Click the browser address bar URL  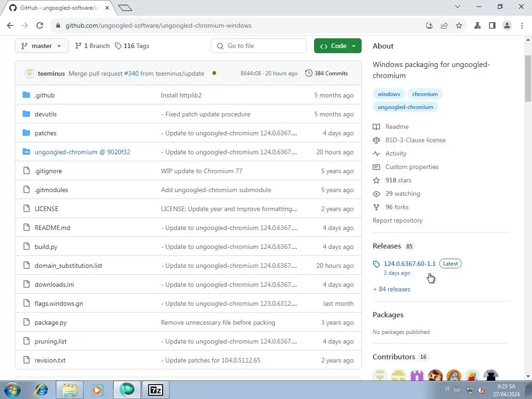tap(158, 25)
